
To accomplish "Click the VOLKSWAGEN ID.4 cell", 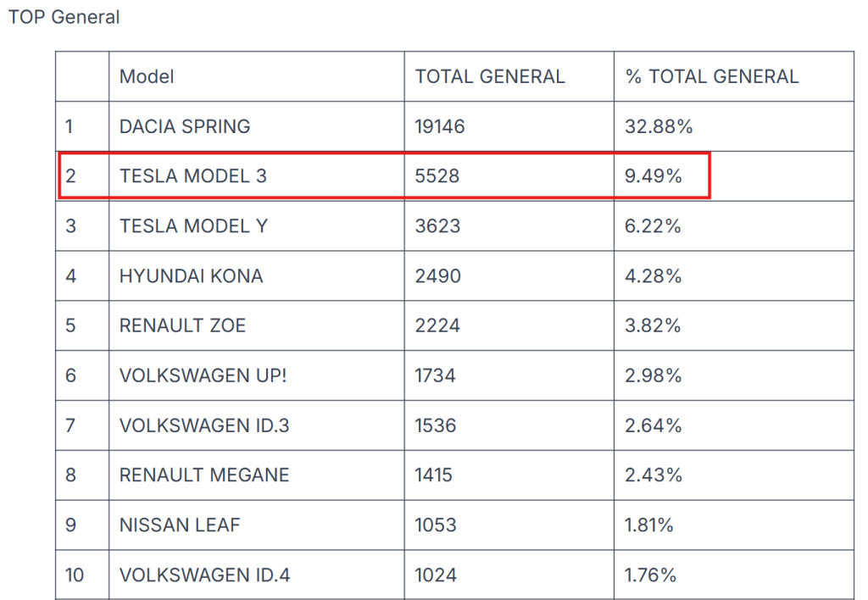I will (x=205, y=575).
